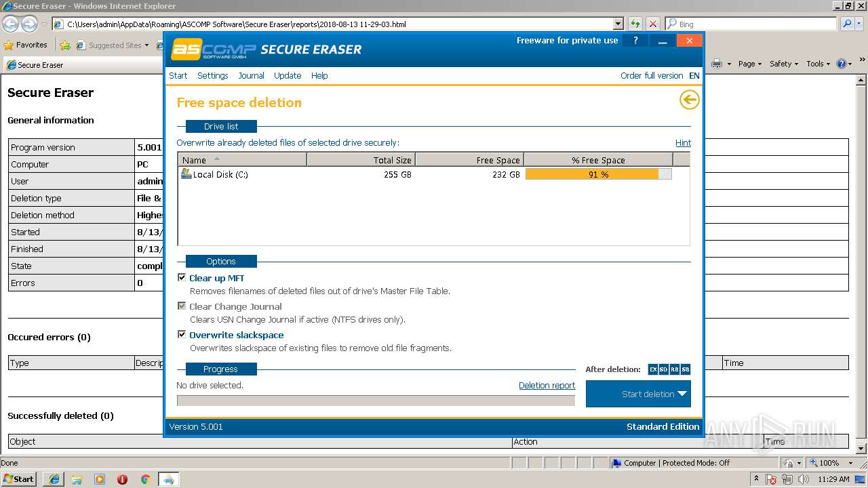Image resolution: width=868 pixels, height=488 pixels.
Task: Show hidden tray icons arrow
Action: 756,479
